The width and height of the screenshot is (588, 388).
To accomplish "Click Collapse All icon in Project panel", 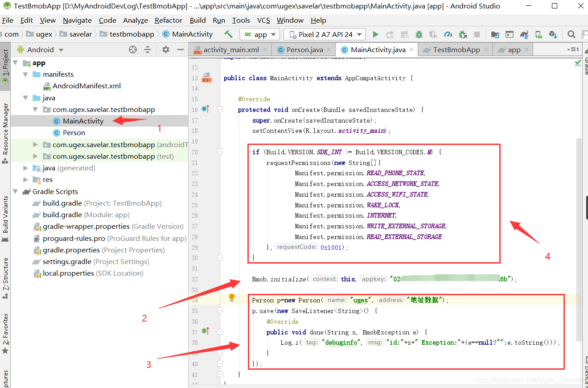I will point(148,50).
